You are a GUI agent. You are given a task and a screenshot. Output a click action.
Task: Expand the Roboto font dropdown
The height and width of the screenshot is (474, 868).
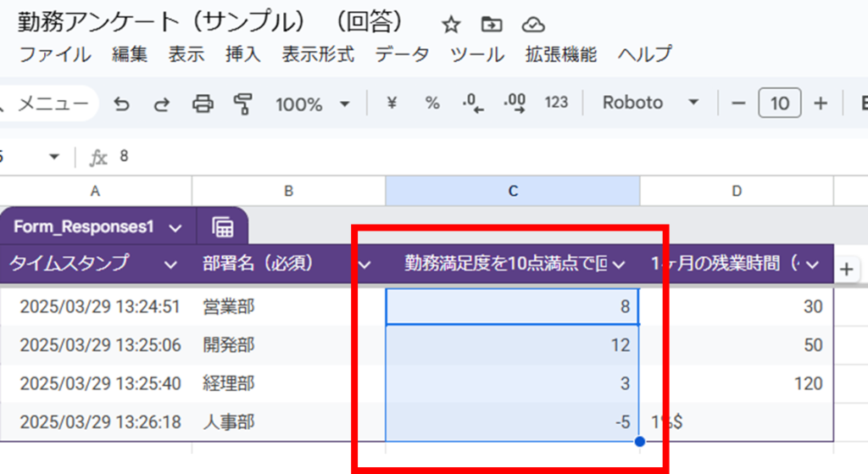pyautogui.click(x=650, y=103)
